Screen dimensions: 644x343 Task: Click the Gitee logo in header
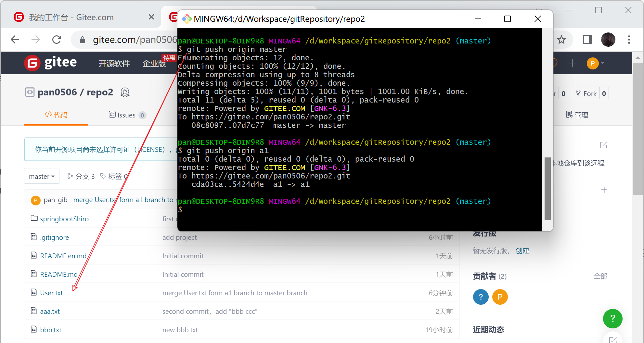click(50, 63)
